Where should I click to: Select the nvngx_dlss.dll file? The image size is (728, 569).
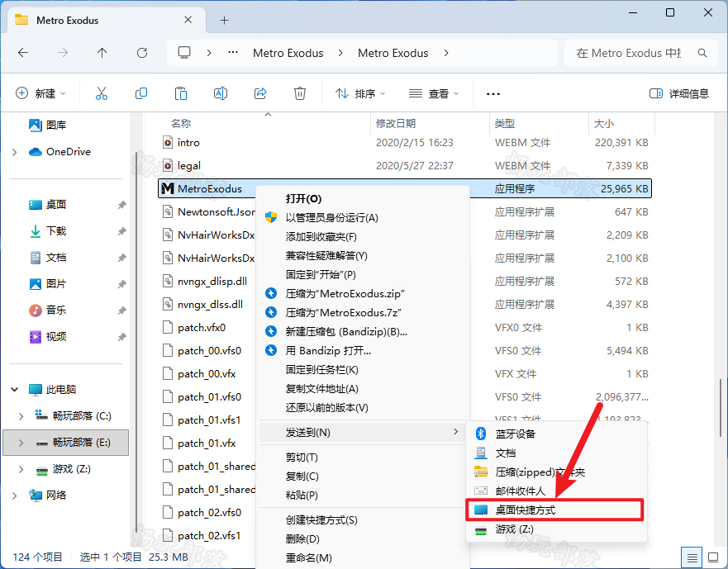coord(211,305)
